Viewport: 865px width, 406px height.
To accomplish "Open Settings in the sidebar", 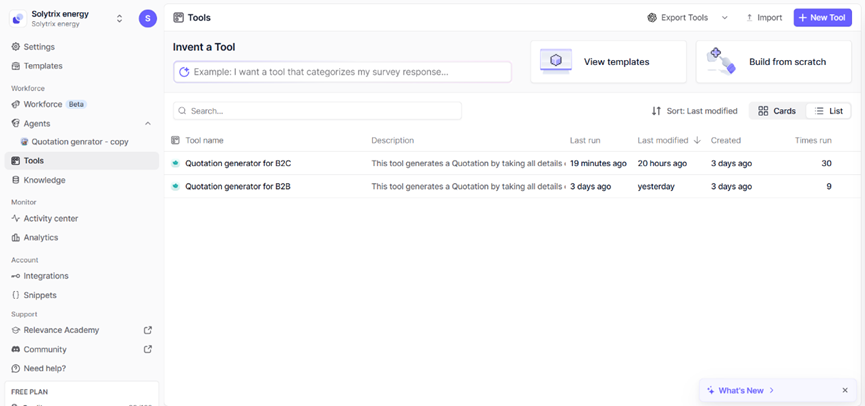I will tap(39, 47).
